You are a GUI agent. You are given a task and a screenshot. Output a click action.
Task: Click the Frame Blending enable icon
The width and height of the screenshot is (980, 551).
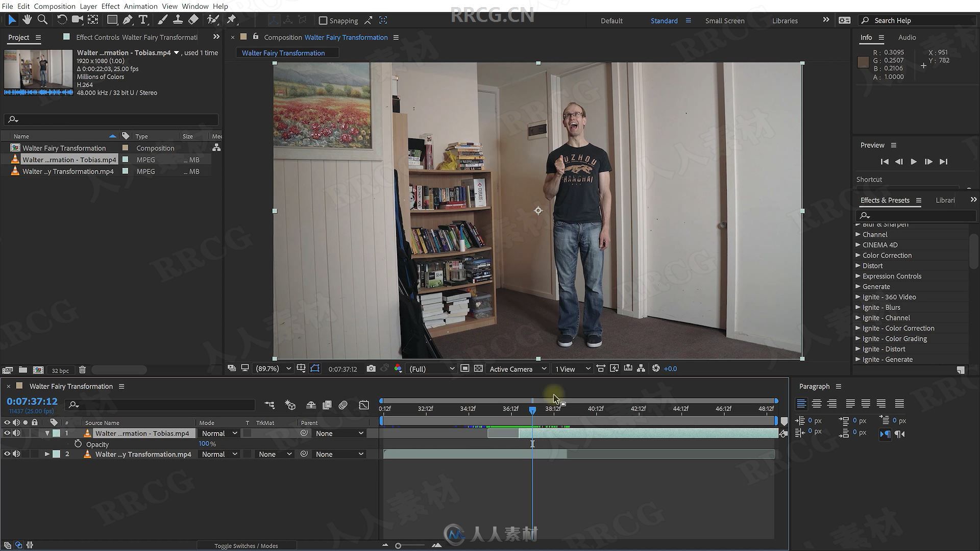[x=327, y=405]
